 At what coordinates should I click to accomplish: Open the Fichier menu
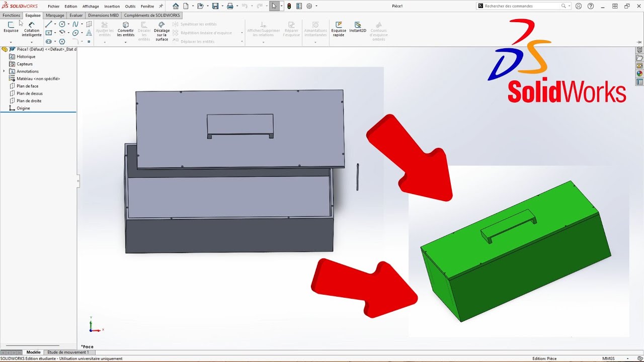coord(53,7)
